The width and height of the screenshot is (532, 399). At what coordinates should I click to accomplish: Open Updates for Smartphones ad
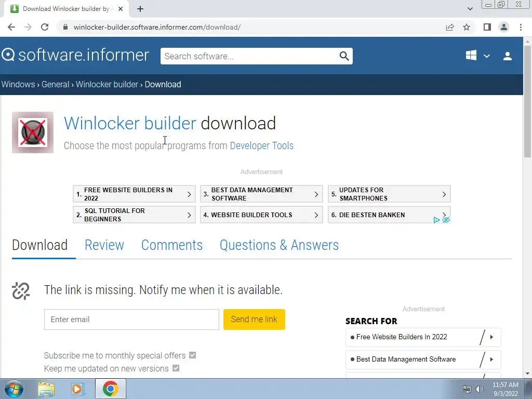point(389,194)
